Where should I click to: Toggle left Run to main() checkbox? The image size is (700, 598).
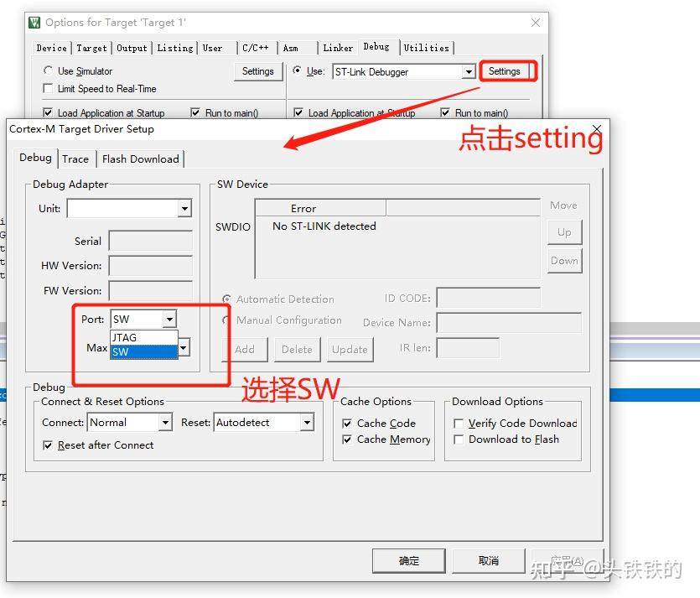tap(195, 112)
